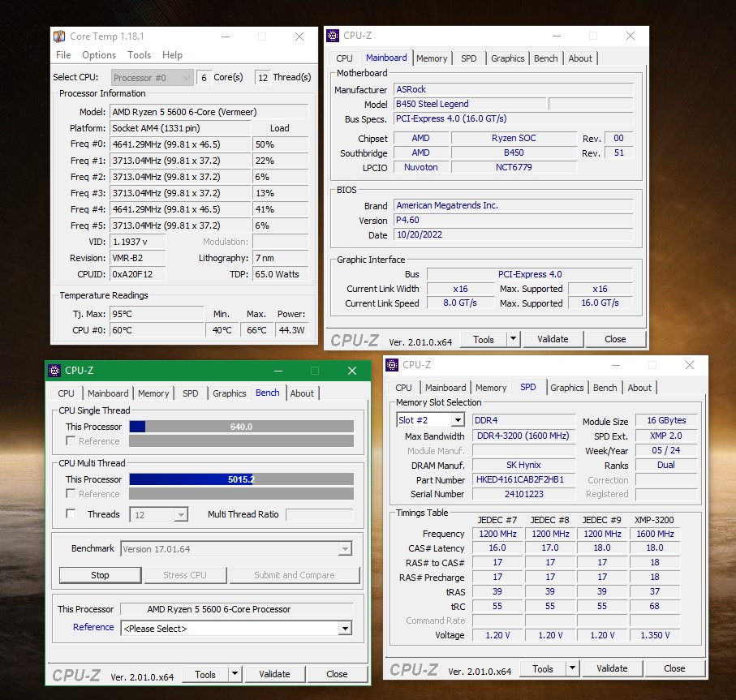Click multi thread 5015.2 progress bar
The image size is (736, 700).
click(241, 479)
